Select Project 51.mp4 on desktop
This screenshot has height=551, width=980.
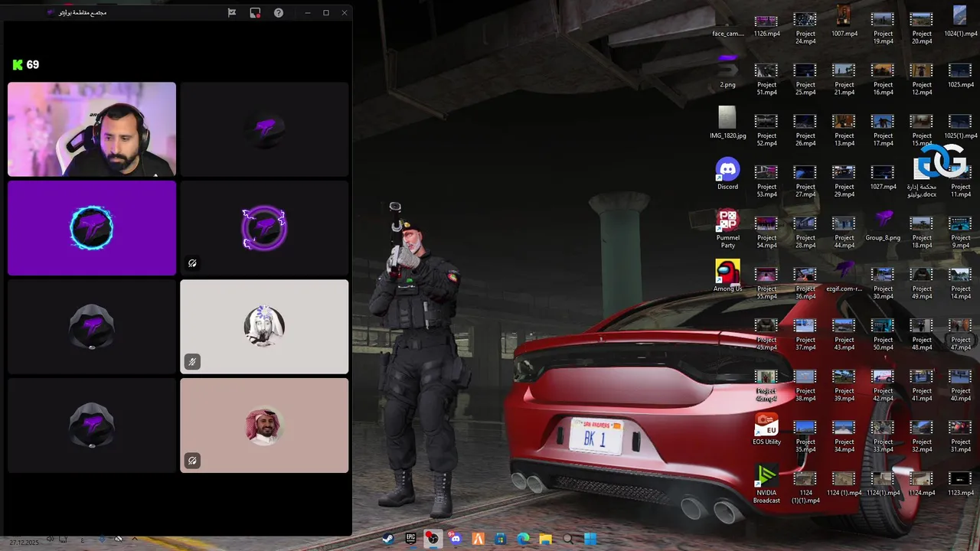point(766,80)
